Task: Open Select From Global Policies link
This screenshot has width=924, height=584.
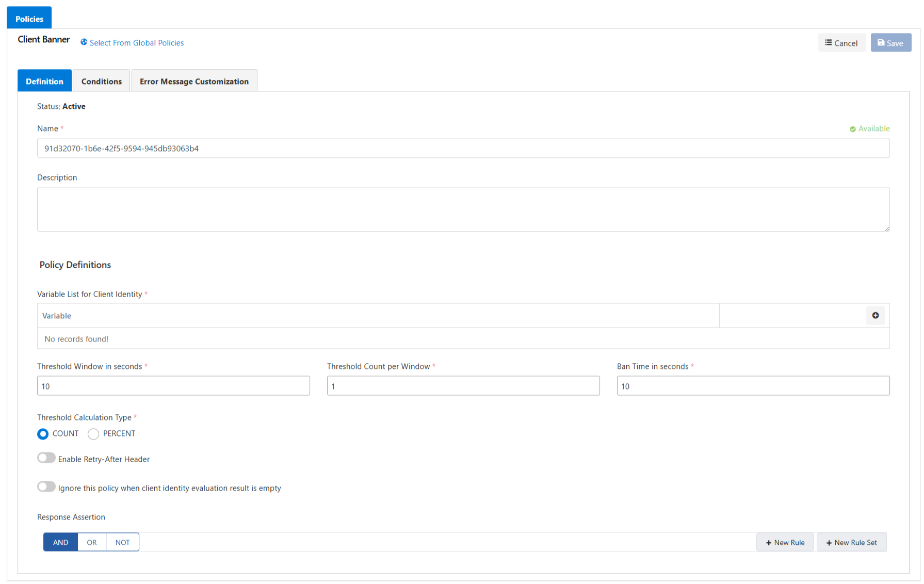Action: [137, 43]
